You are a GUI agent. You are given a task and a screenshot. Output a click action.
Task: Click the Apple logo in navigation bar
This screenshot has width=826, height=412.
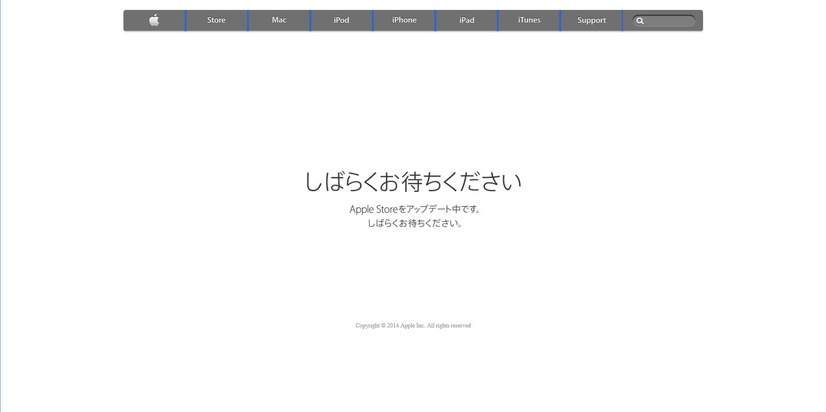(154, 20)
